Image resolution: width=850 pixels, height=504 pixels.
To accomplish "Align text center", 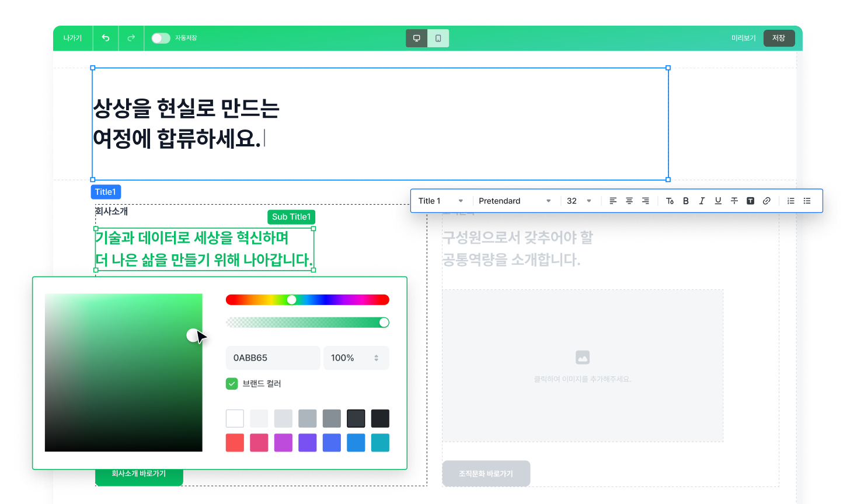I will click(x=629, y=201).
